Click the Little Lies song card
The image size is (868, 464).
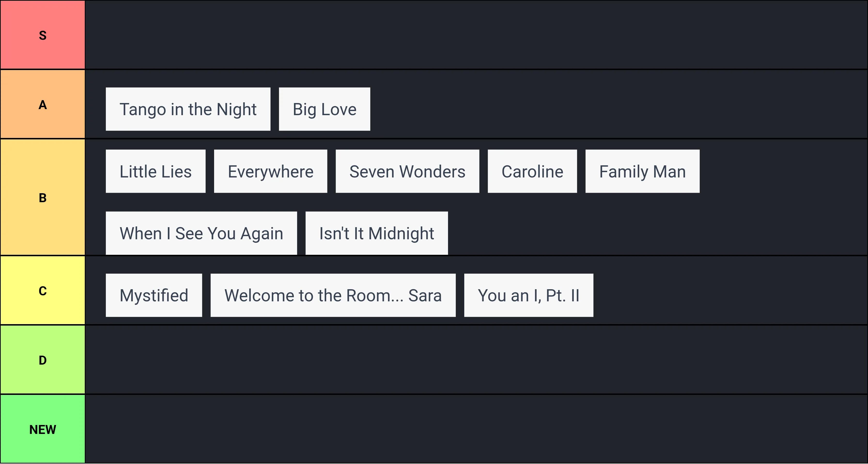155,171
